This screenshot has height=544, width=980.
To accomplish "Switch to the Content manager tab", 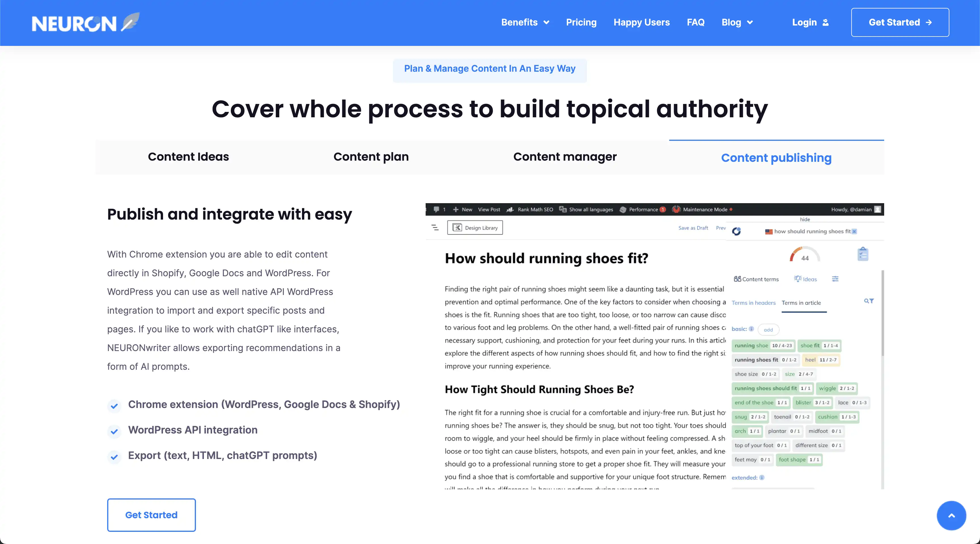I will tap(565, 157).
